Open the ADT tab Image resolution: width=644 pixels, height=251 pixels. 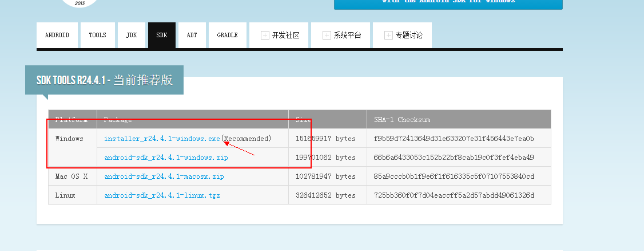(x=192, y=36)
